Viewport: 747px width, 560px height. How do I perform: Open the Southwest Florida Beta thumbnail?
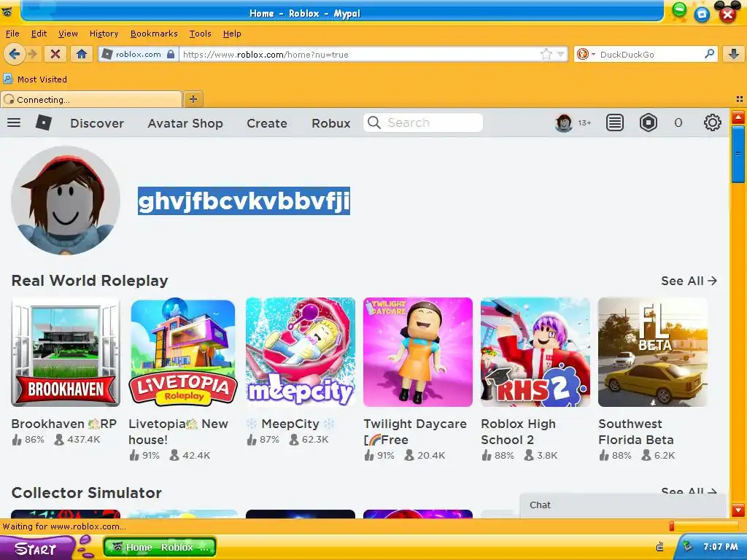coord(653,352)
